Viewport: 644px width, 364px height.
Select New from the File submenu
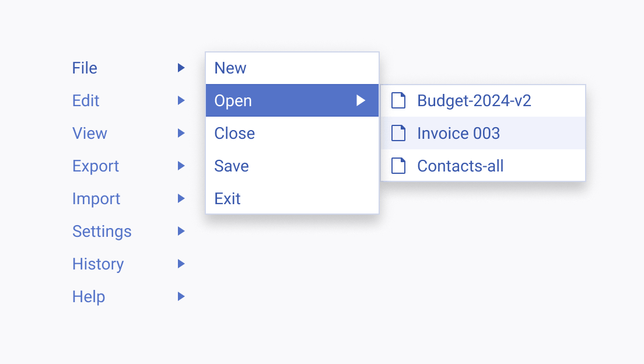292,68
